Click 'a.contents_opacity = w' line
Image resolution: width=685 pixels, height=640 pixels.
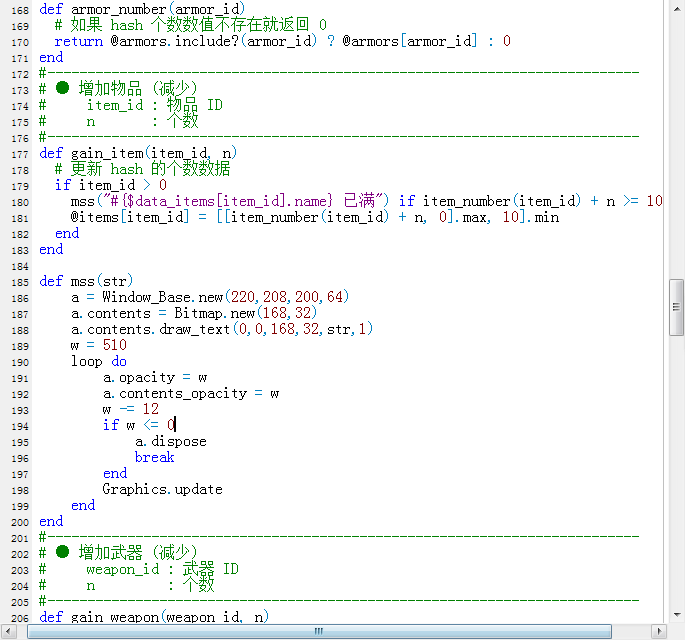click(191, 394)
